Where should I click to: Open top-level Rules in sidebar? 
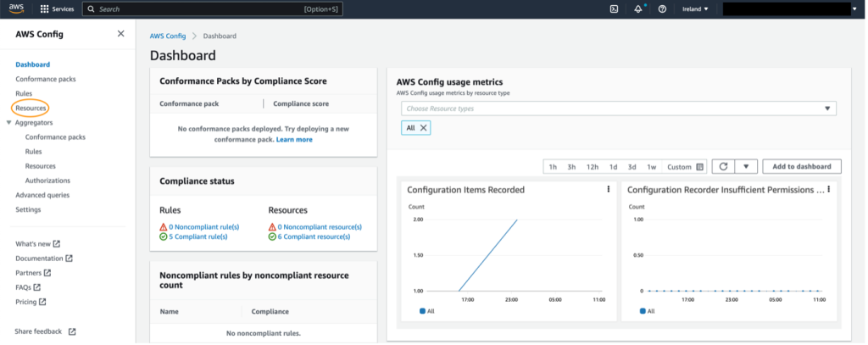click(x=24, y=93)
